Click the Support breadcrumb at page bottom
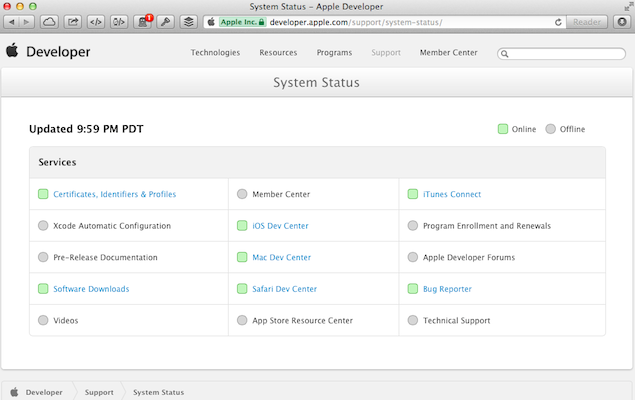 (99, 392)
